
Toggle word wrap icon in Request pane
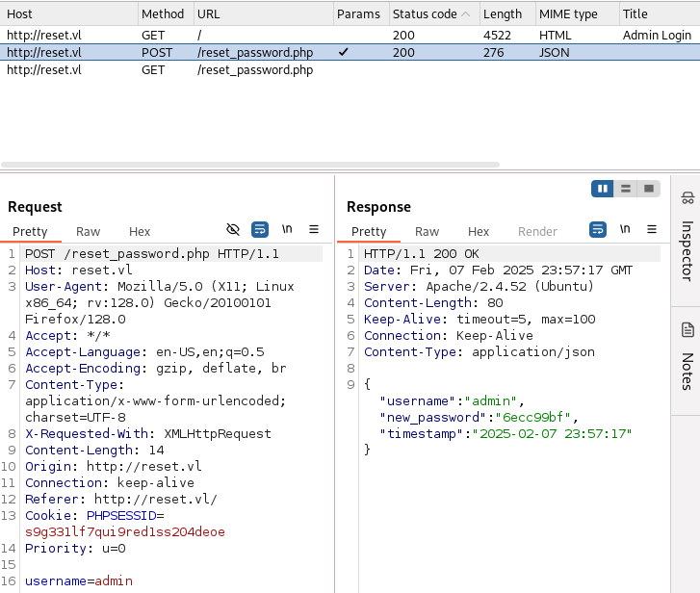(x=260, y=229)
